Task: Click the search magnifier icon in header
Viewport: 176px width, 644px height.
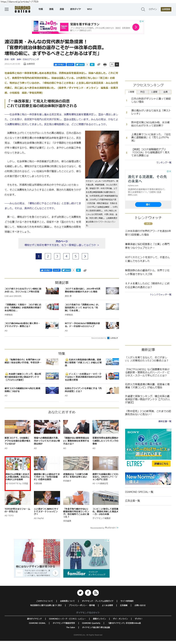Action: point(143,9)
